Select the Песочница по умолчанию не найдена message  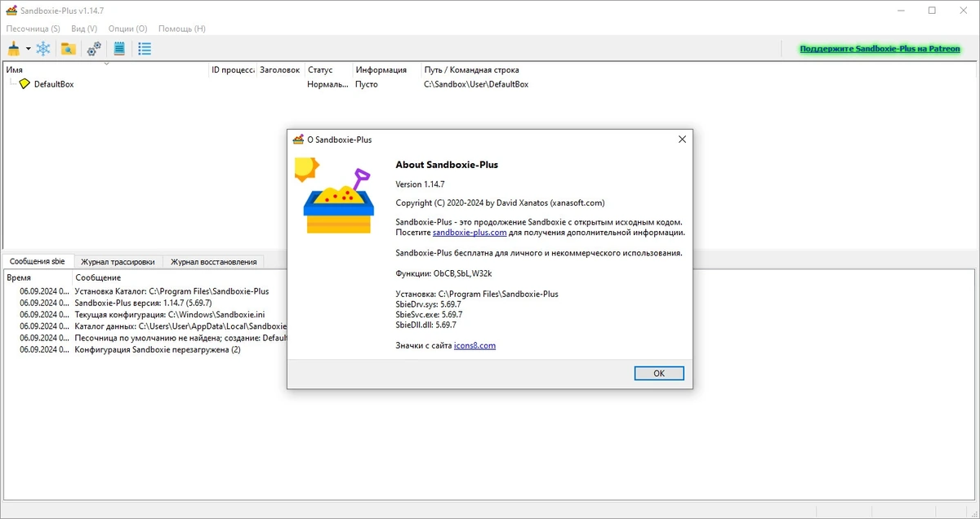click(x=180, y=338)
